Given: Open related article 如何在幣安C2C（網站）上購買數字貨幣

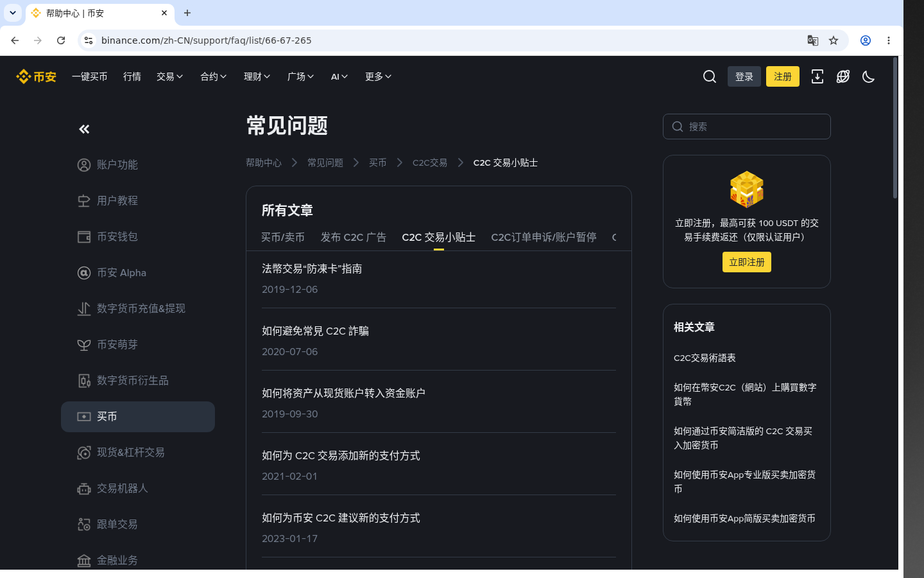Looking at the screenshot, I should click(x=745, y=394).
